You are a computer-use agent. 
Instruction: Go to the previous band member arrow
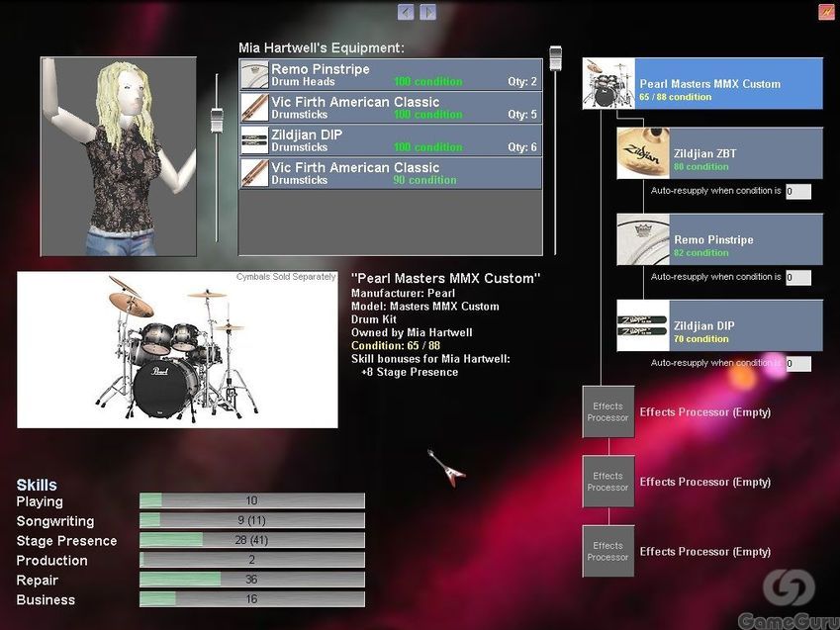pos(406,12)
